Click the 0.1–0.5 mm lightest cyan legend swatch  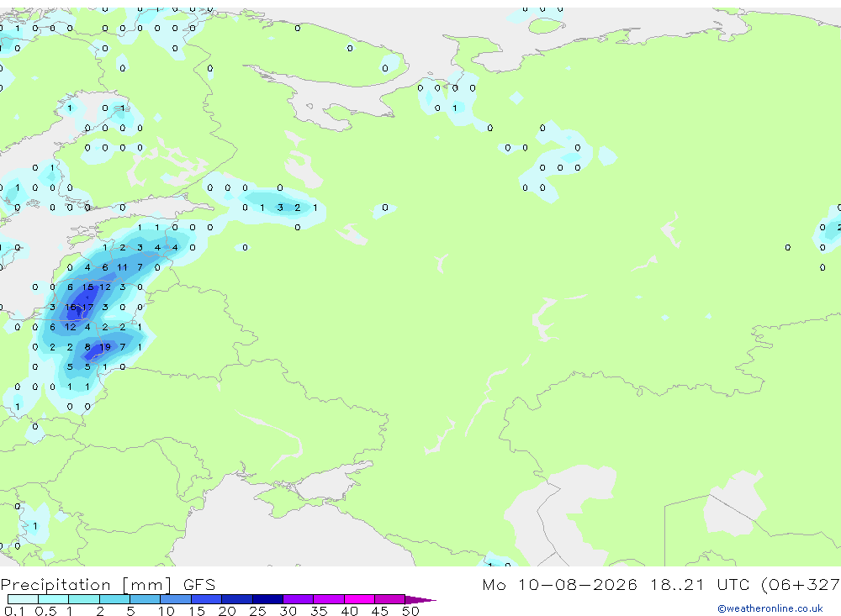[23, 599]
